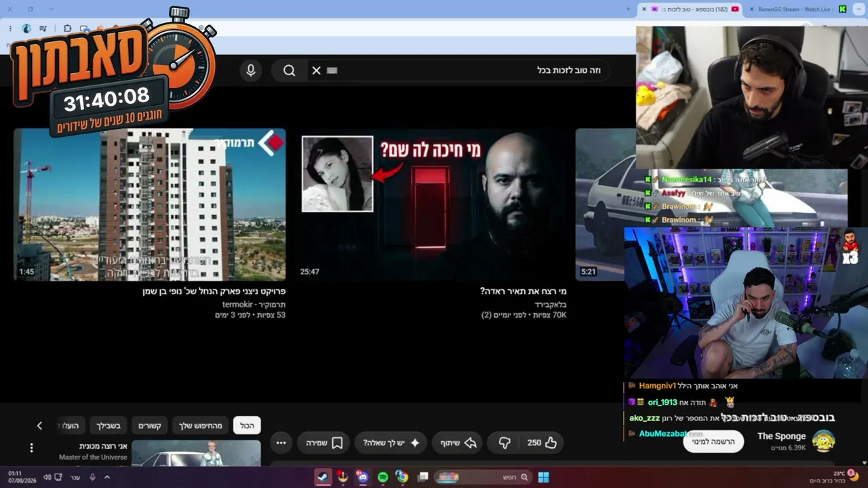The height and width of the screenshot is (488, 868).
Task: Open the תרמוקיר - termokir channel link
Action: 254,304
